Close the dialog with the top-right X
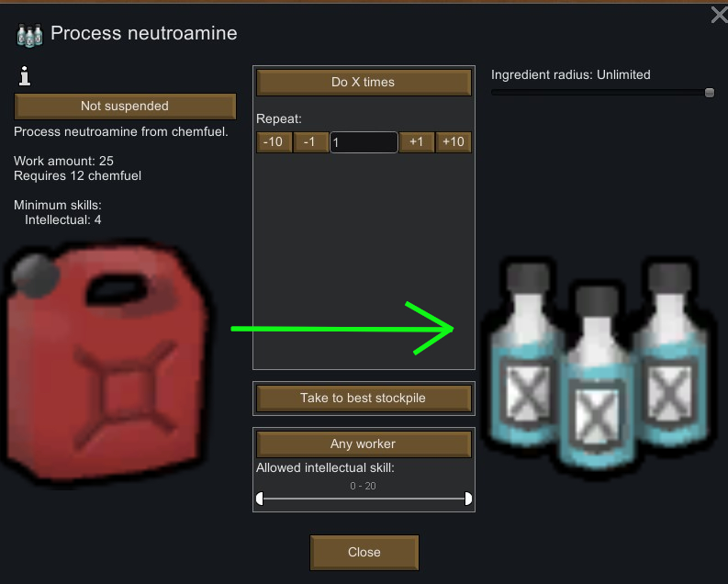The height and width of the screenshot is (584, 728). coord(719,15)
